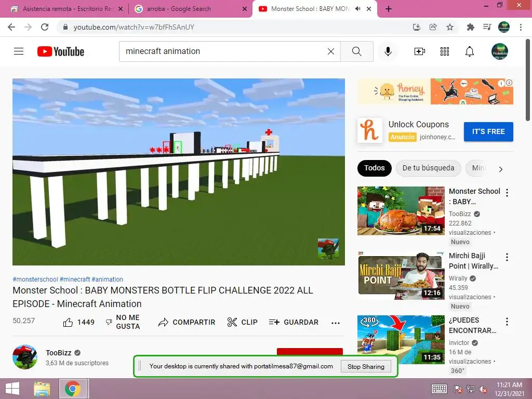Click the magnifier search button
The width and height of the screenshot is (532, 399).
[x=356, y=51]
